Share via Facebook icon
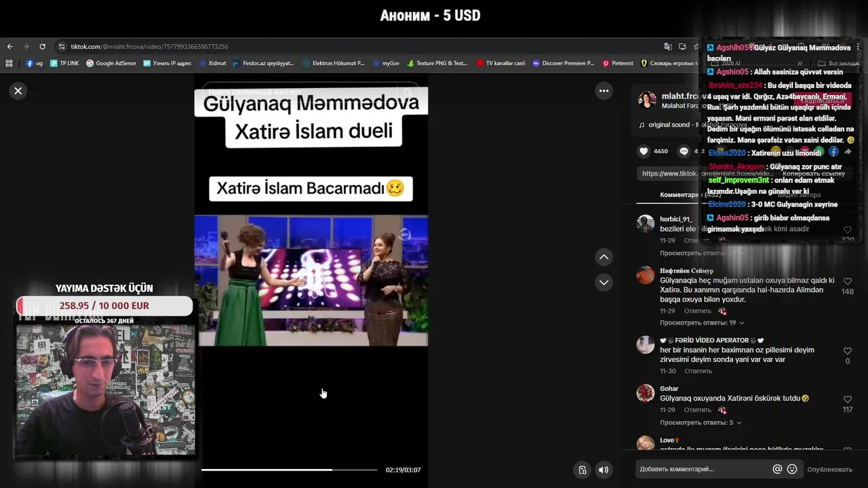Image resolution: width=868 pixels, height=488 pixels. (833, 152)
